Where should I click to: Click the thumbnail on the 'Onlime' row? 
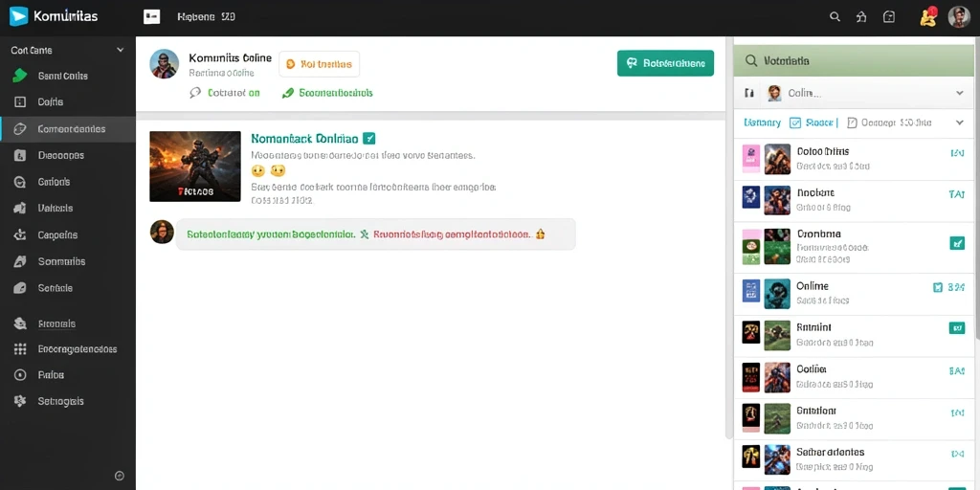click(x=777, y=294)
